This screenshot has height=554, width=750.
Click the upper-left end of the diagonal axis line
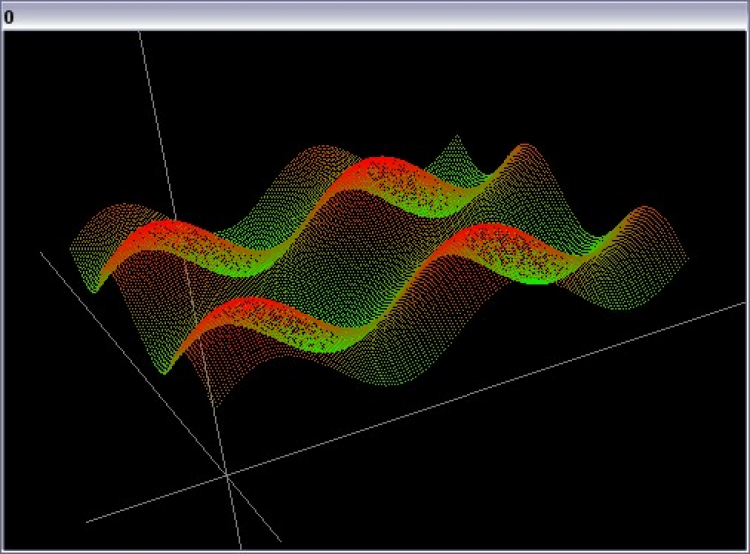tap(42, 252)
